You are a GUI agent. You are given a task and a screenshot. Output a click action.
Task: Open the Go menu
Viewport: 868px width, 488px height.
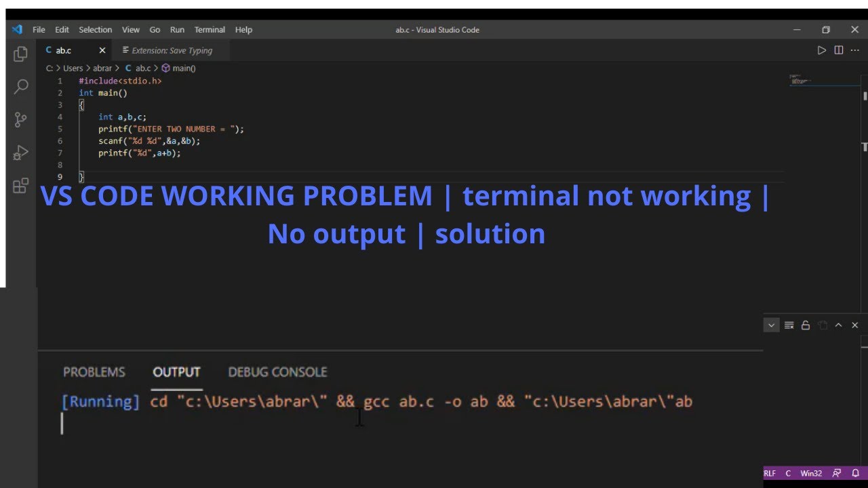(155, 30)
